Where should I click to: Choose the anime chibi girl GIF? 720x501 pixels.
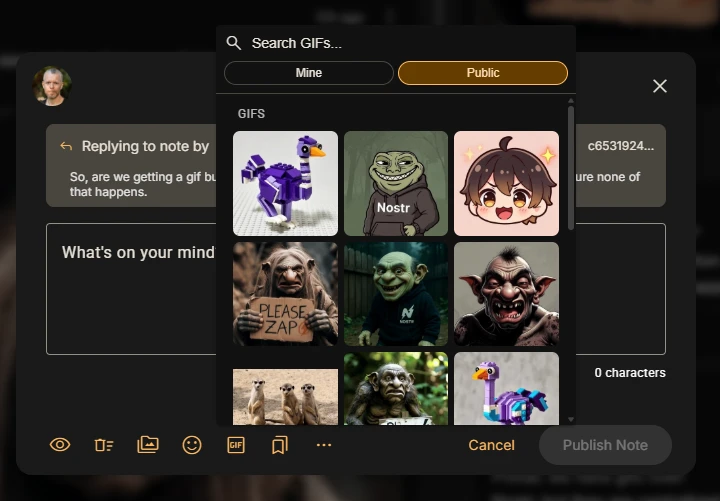pyautogui.click(x=506, y=184)
